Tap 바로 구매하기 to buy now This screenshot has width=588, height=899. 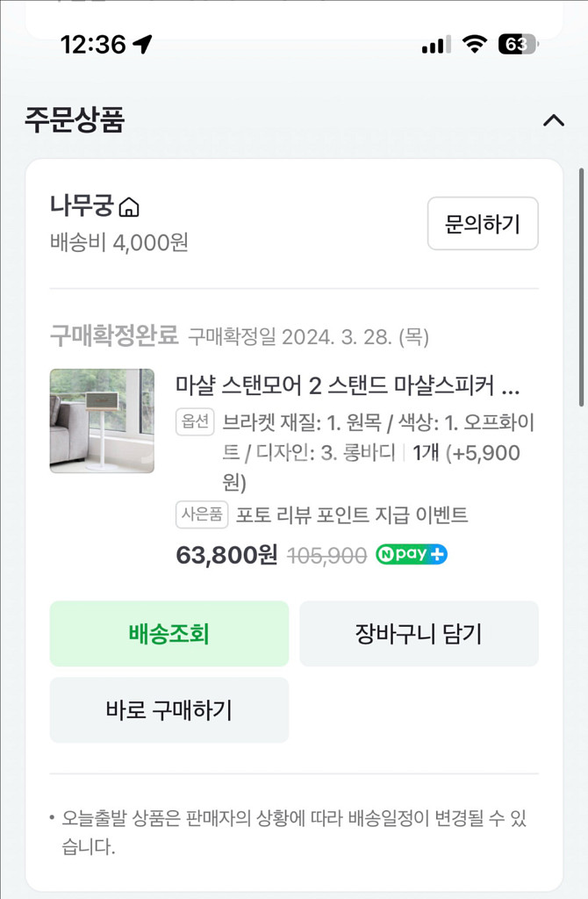[x=169, y=709]
